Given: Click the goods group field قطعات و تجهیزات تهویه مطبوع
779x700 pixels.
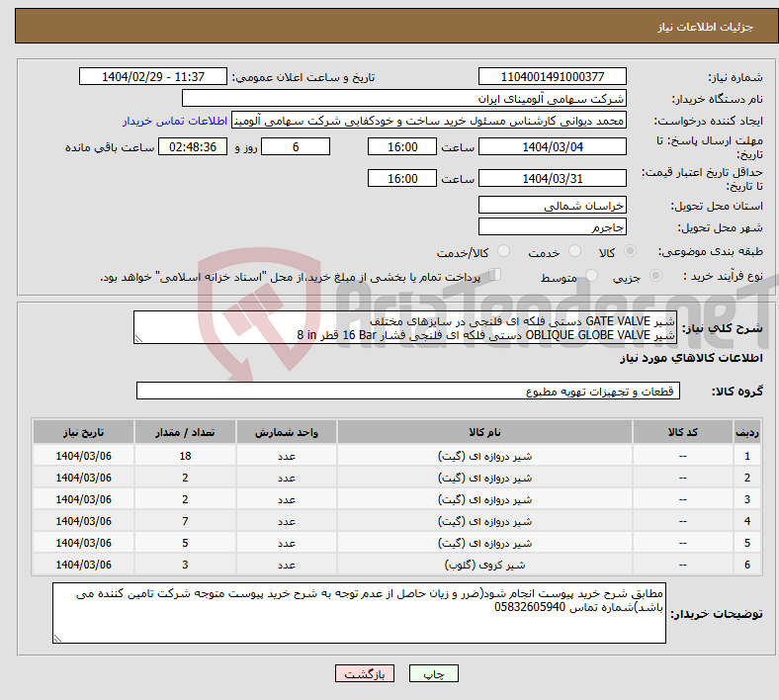Looking at the screenshot, I should pyautogui.click(x=408, y=391).
